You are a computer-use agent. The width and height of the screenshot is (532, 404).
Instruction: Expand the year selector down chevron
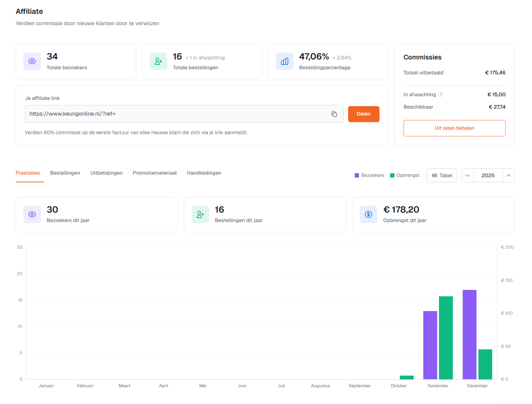[467, 175]
